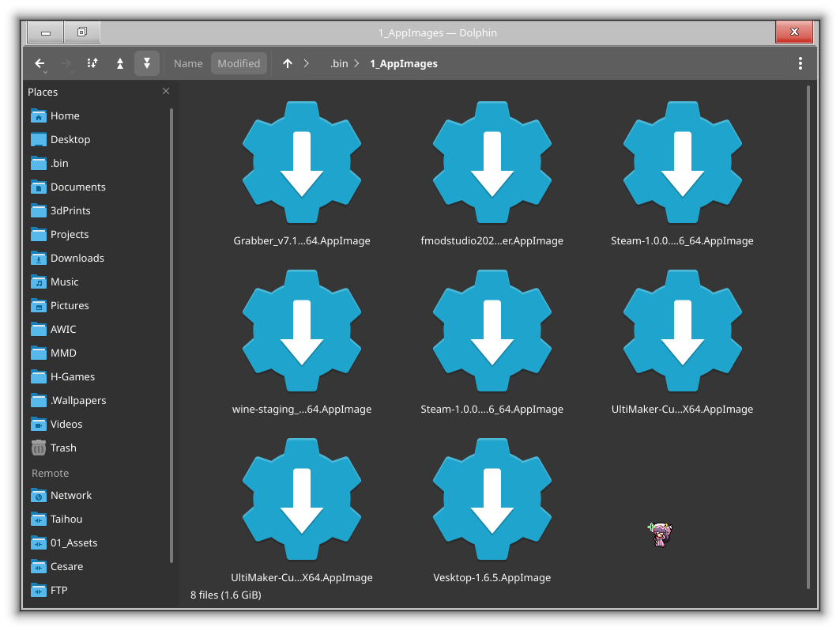
Task: Open the 01_Assets remote share
Action: pos(100,542)
